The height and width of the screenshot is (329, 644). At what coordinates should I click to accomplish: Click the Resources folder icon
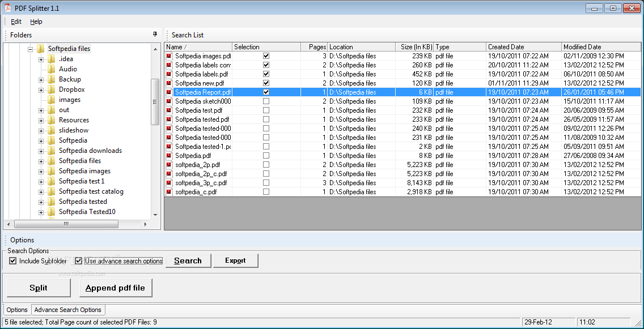[x=52, y=120]
